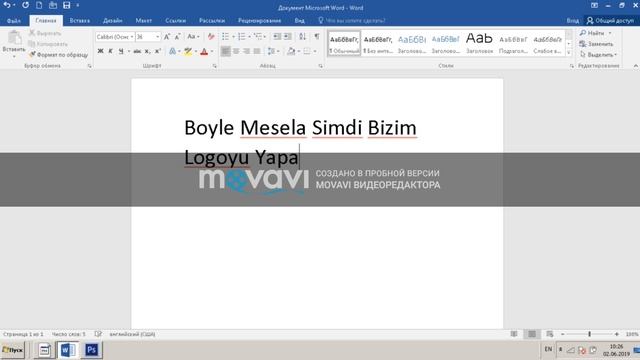Toggle Italic (К) formatting
This screenshot has width=640, height=360.
[x=110, y=51]
